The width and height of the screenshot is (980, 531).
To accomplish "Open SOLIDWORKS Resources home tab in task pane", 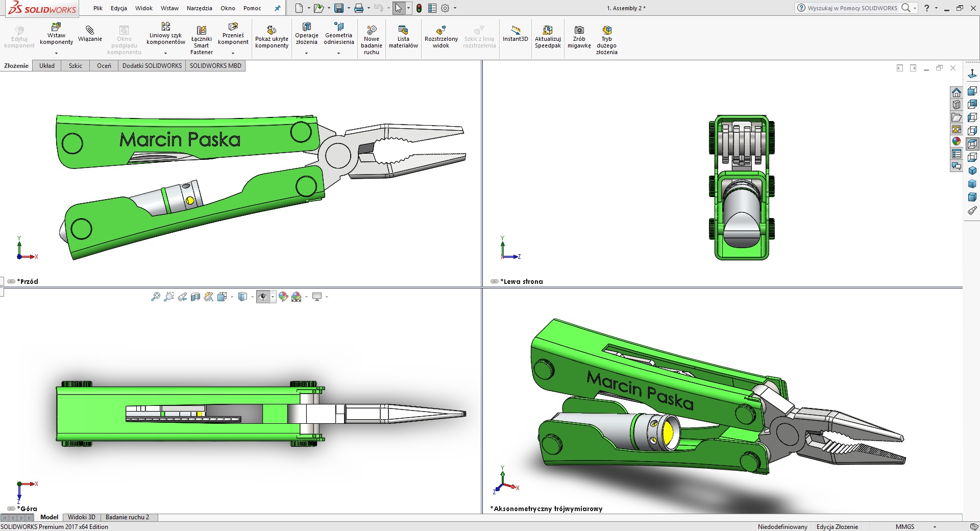I will [x=957, y=92].
